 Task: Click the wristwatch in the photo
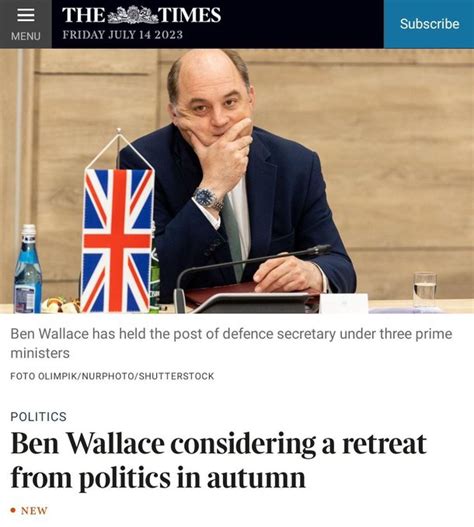pos(207,199)
